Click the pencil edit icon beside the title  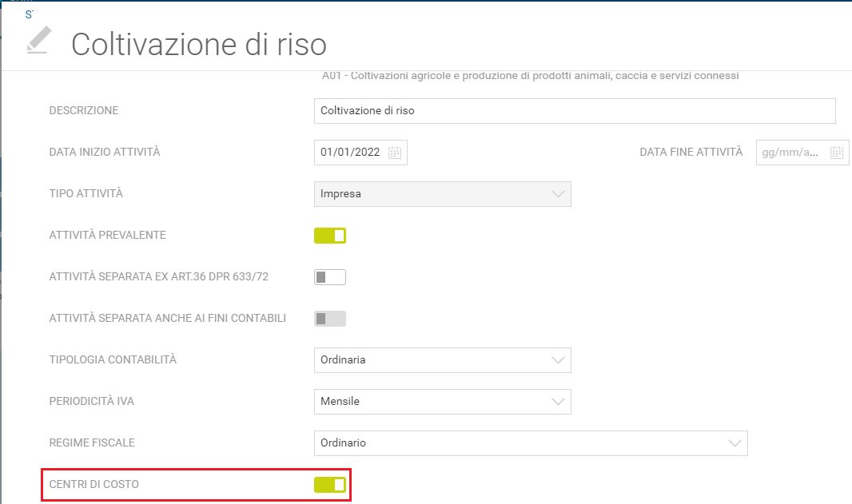coord(38,40)
